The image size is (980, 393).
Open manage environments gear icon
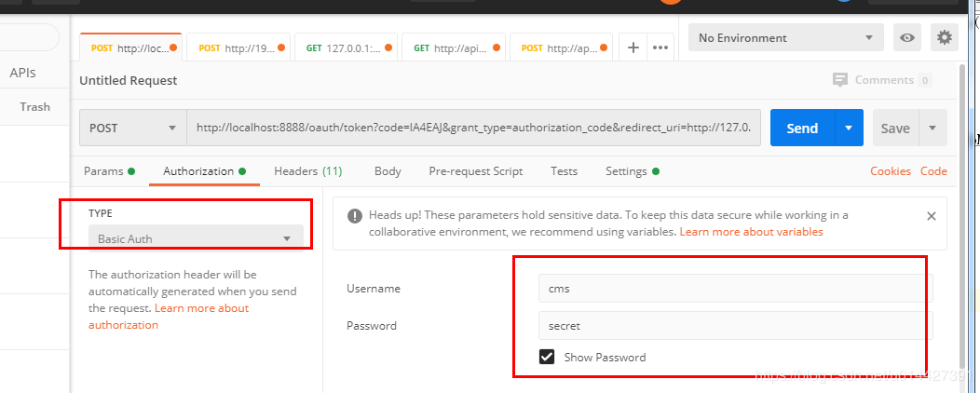pyautogui.click(x=945, y=38)
